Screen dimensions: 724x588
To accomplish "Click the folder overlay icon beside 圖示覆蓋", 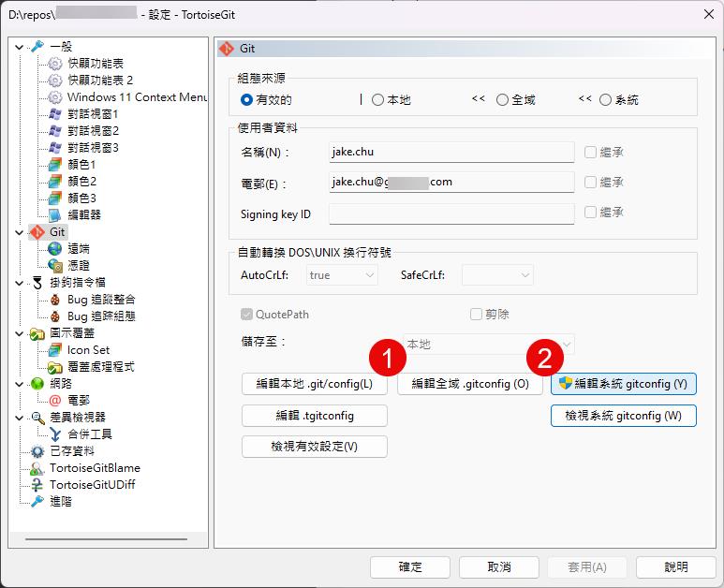I will coord(37,333).
